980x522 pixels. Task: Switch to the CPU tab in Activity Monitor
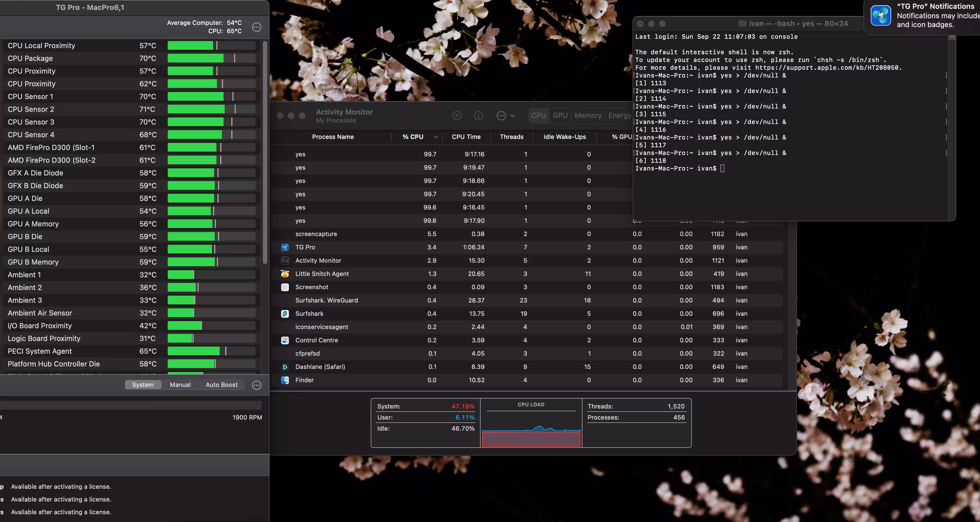click(538, 116)
